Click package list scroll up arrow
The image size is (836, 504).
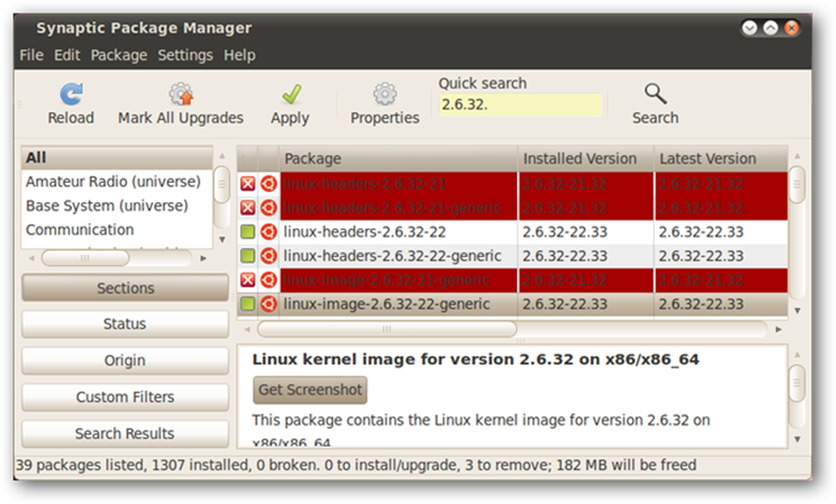point(797,156)
